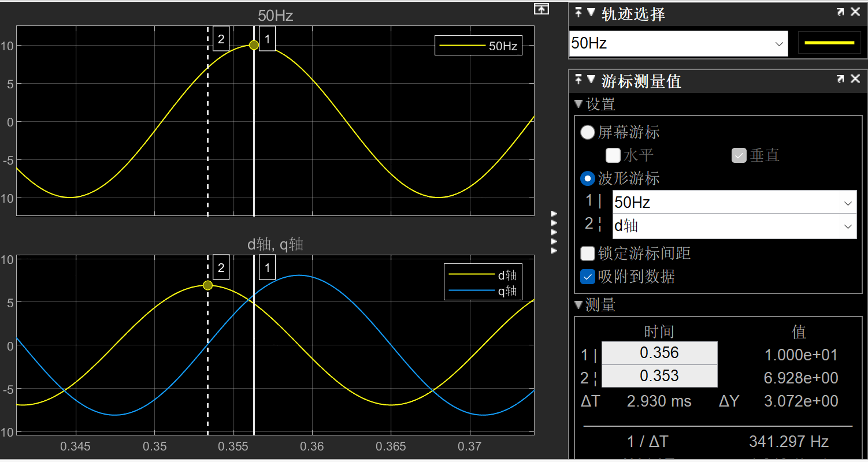Click the panel collapse arrows beside the plots

(x=555, y=232)
